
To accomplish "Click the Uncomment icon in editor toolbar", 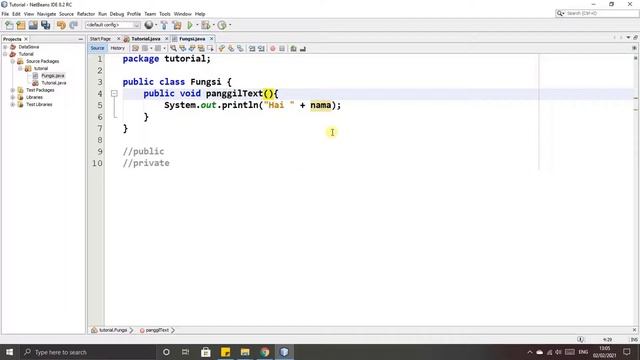I will (302, 49).
